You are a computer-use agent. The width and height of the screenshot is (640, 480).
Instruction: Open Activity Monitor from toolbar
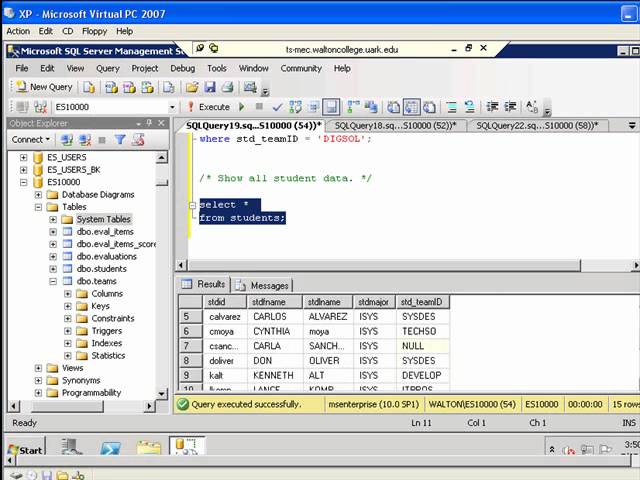click(x=250, y=87)
